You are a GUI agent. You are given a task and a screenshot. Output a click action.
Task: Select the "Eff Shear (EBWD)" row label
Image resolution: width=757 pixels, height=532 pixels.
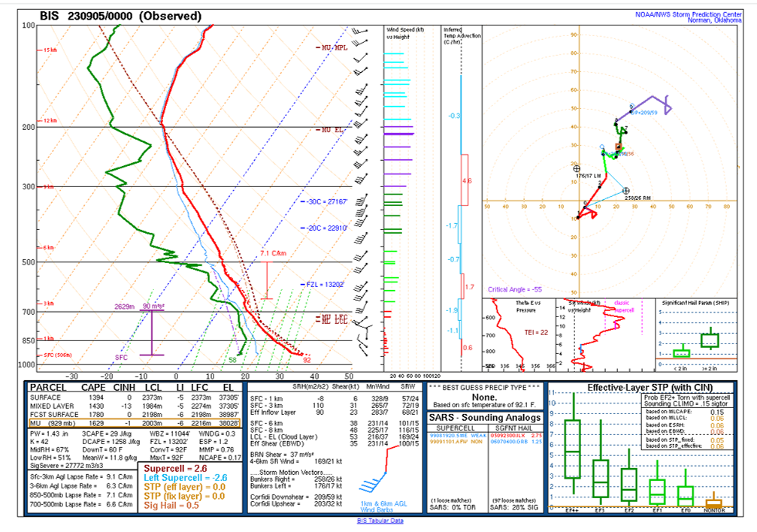coord(277,444)
